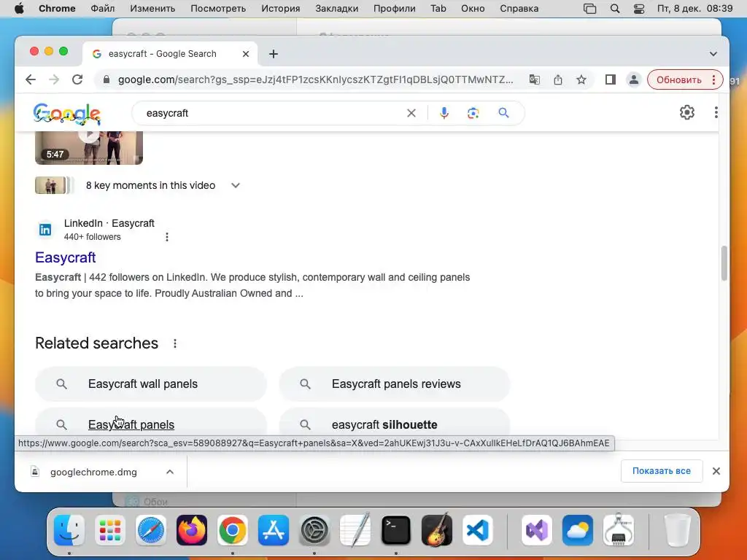Open Related searches options menu

click(175, 343)
